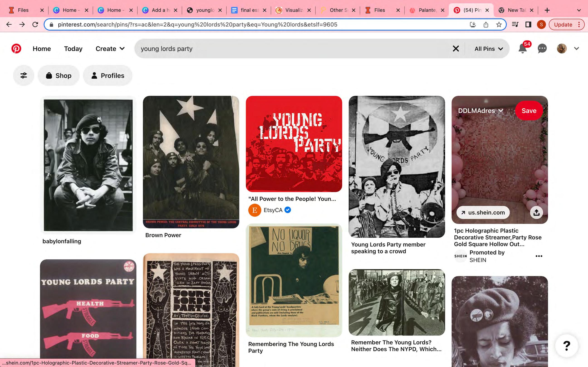Click the search filters slider icon
Screen dimensions: 588x367
[24, 75]
